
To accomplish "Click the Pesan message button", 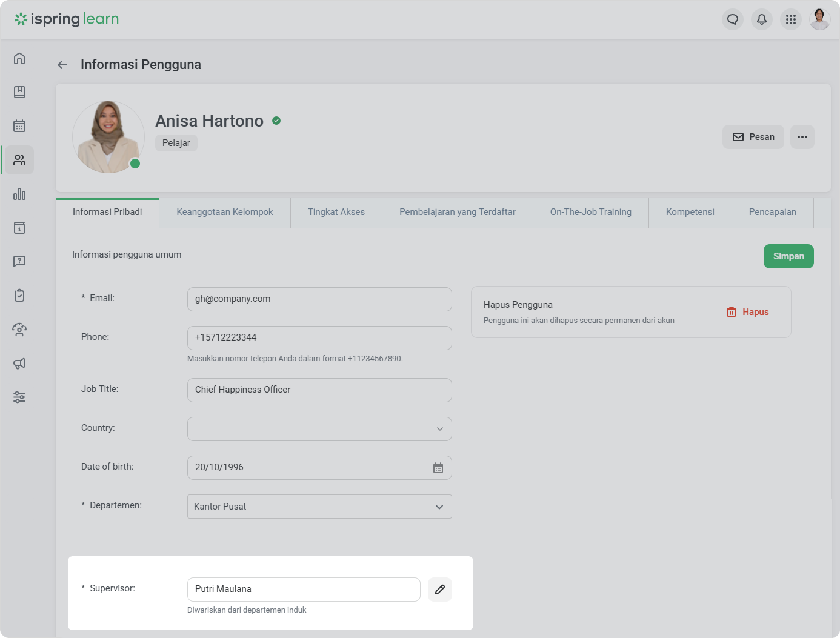I will [x=753, y=137].
